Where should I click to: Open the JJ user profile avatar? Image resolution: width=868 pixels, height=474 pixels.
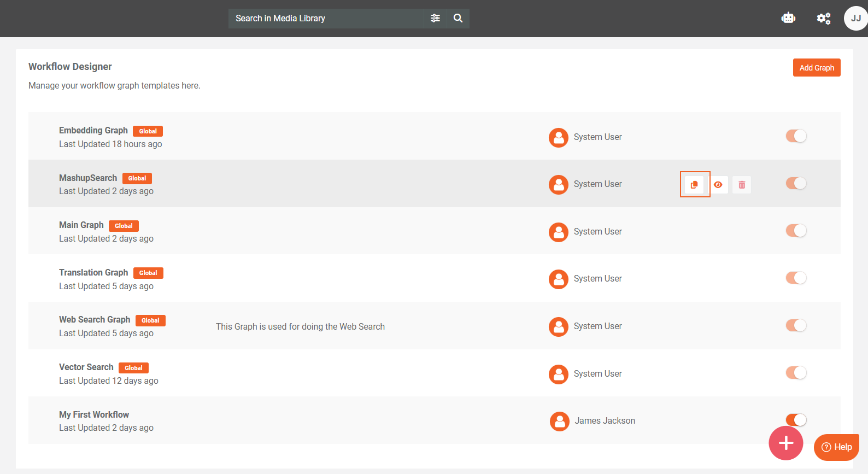pyautogui.click(x=855, y=19)
